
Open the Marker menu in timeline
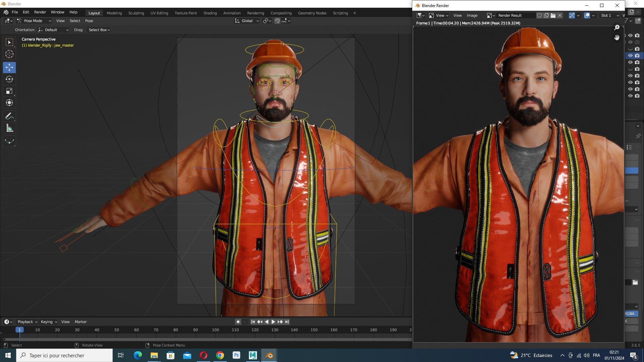point(80,322)
